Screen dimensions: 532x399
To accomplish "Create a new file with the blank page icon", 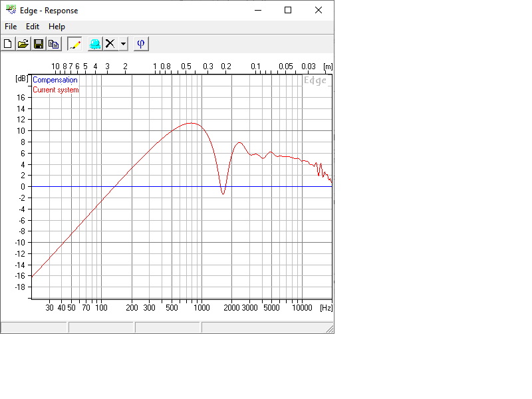I will [x=8, y=44].
